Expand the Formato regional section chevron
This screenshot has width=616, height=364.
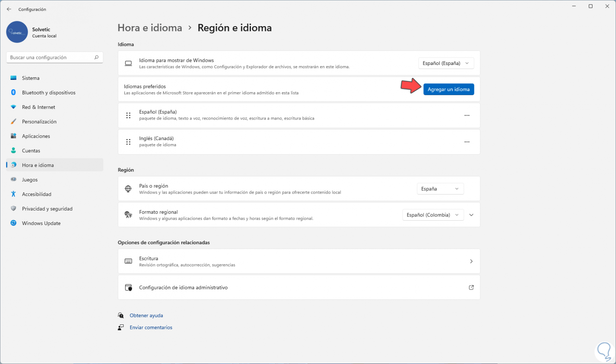[x=472, y=215]
